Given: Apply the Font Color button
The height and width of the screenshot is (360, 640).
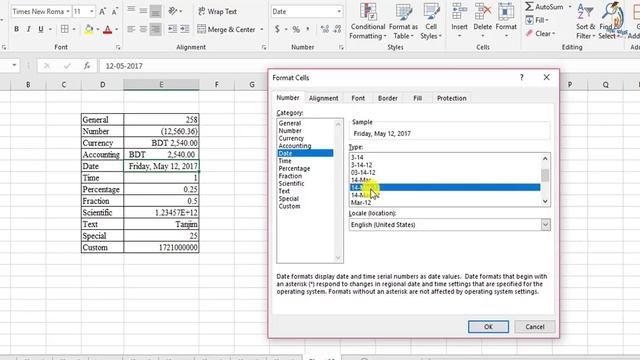Looking at the screenshot, I should click(x=107, y=29).
